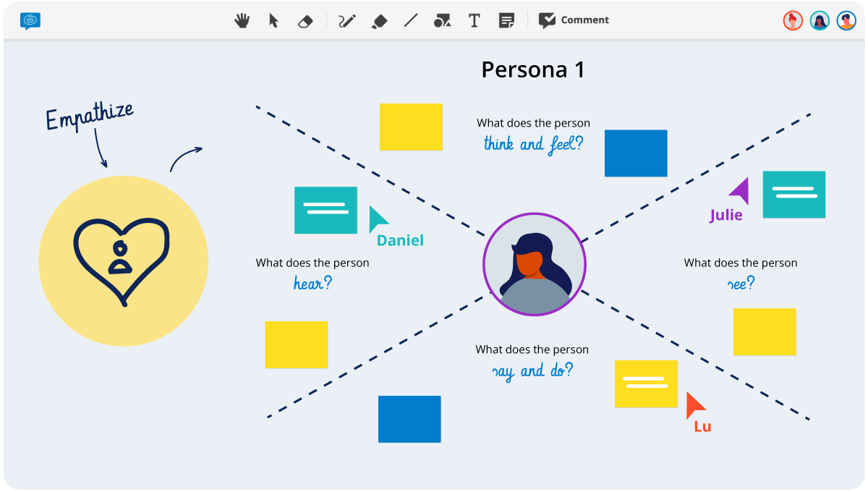Screen dimensions: 868x492
Task: Click the 'see?' handwritten text
Action: [x=741, y=283]
